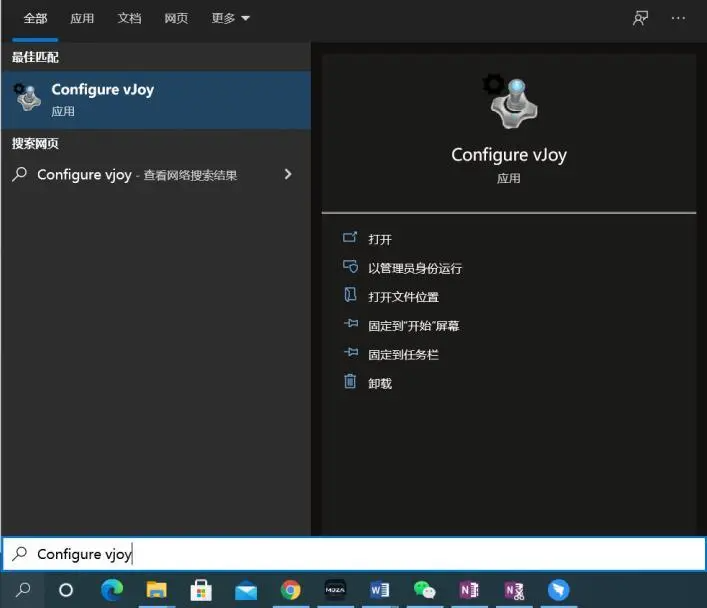Viewport: 707px width, 608px height.
Task: Open Cortana circle icon on taskbar
Action: click(x=66, y=590)
